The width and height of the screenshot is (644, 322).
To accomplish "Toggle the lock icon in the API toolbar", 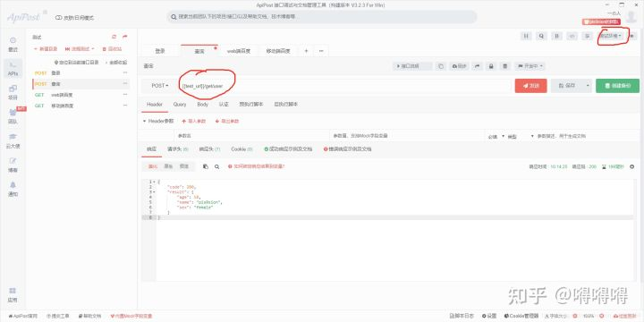I will point(491,66).
